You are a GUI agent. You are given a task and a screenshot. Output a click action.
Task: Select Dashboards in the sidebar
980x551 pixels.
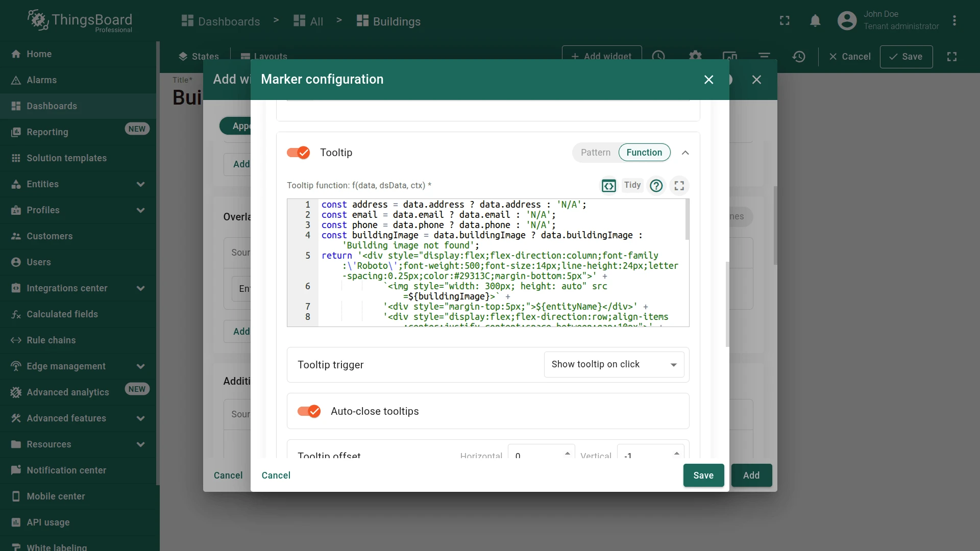click(x=78, y=106)
